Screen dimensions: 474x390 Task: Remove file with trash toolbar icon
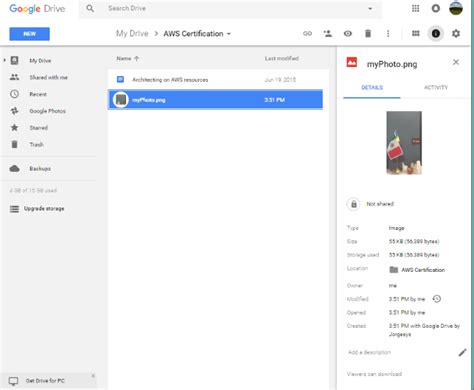click(x=368, y=33)
